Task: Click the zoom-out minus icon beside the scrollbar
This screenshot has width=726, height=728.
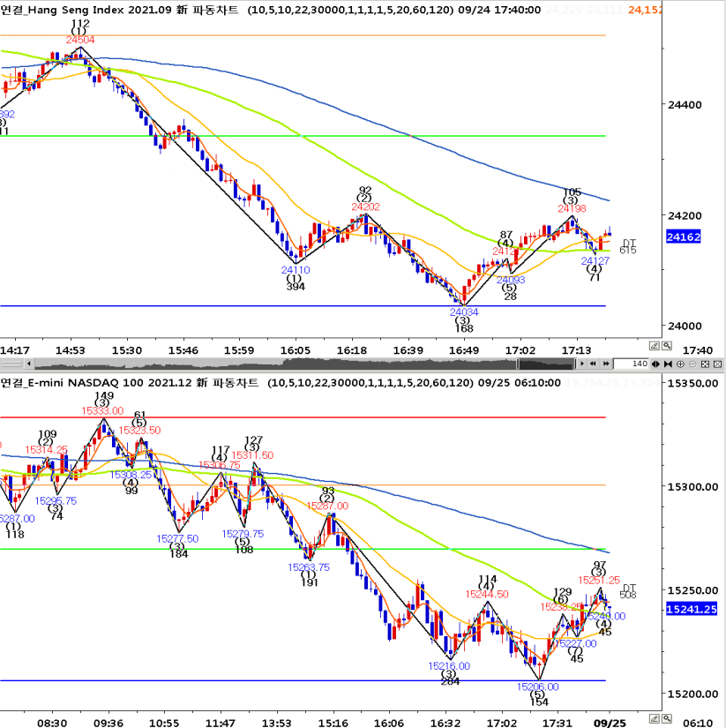Action: (693, 364)
